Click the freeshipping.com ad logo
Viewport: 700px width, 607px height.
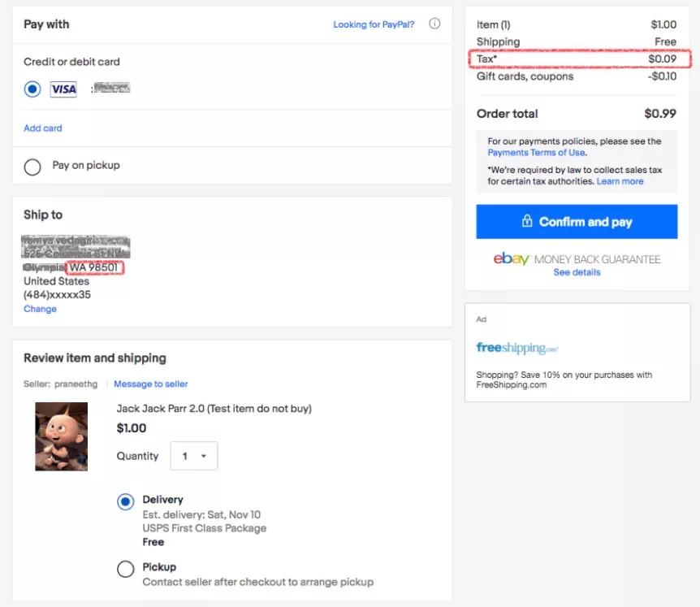[x=517, y=348]
